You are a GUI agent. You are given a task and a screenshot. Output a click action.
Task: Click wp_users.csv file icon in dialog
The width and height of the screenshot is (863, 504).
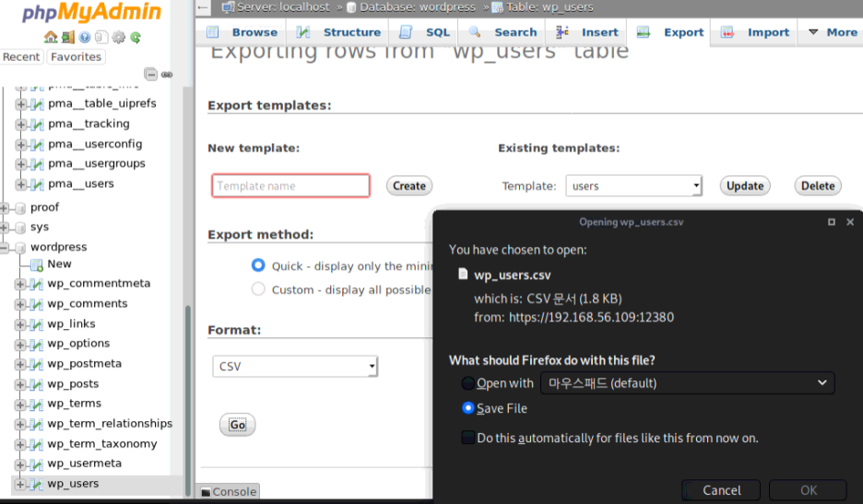464,274
